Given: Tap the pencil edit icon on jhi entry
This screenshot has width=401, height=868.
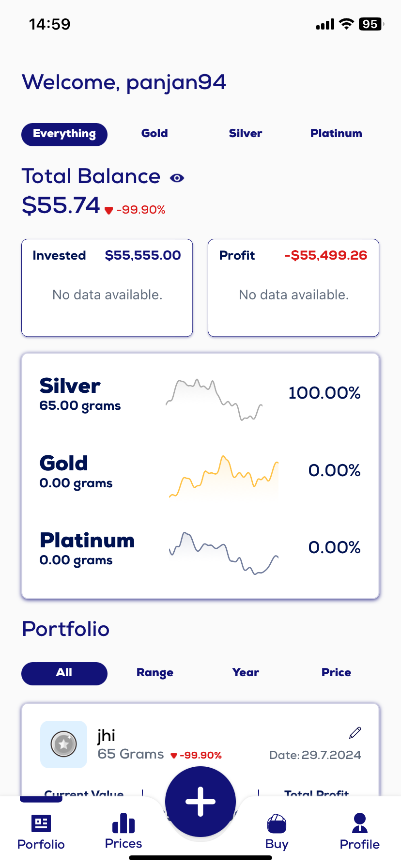Looking at the screenshot, I should click(x=355, y=733).
